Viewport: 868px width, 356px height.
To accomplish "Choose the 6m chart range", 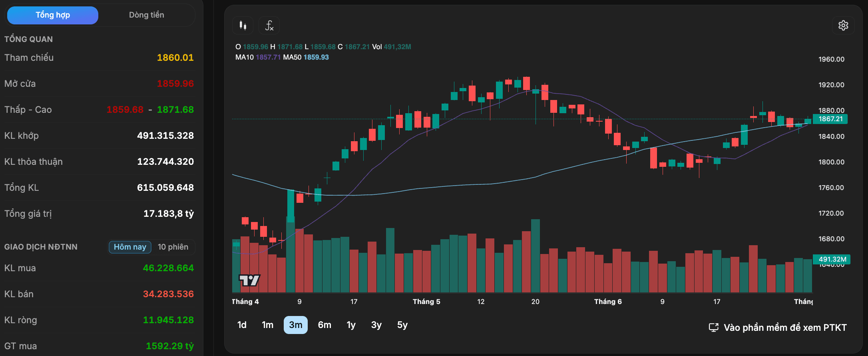I will point(325,325).
